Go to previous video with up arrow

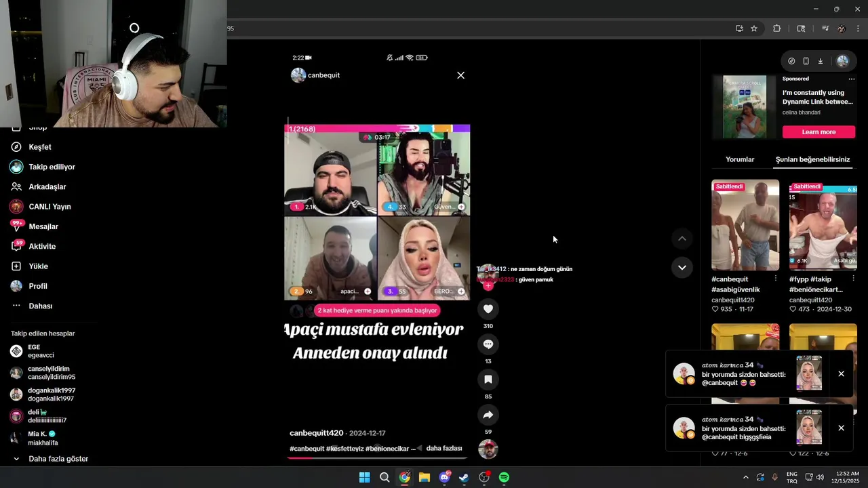coord(682,239)
